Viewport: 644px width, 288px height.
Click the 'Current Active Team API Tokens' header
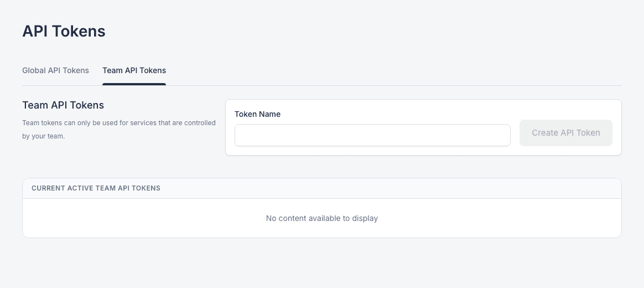pos(96,188)
